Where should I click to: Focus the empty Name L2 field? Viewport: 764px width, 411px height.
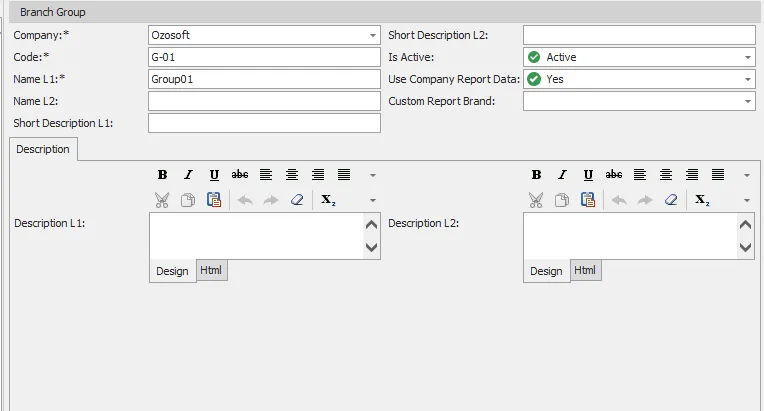[264, 101]
